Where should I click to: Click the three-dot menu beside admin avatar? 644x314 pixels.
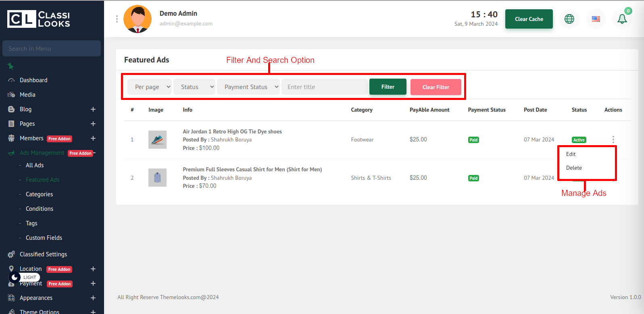point(117,19)
